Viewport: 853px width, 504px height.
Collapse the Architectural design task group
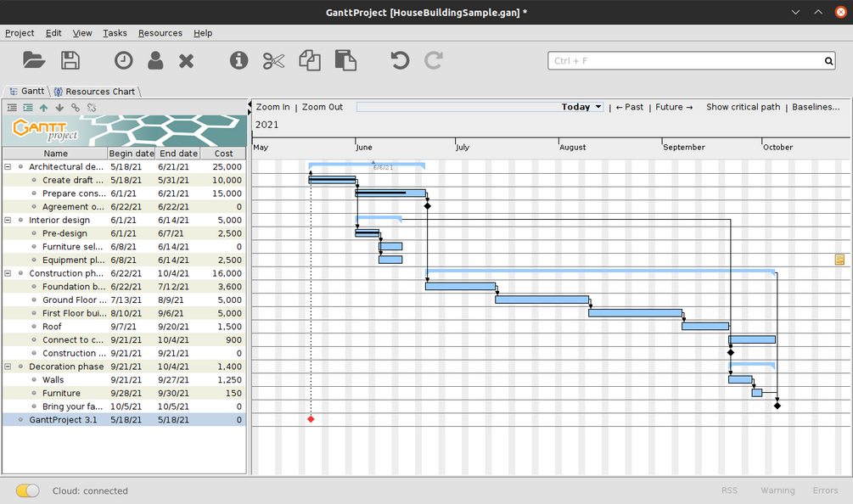8,167
